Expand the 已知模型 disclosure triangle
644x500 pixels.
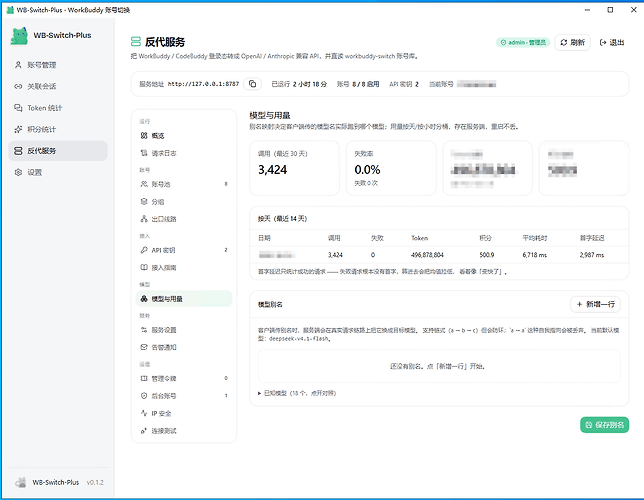pos(259,393)
